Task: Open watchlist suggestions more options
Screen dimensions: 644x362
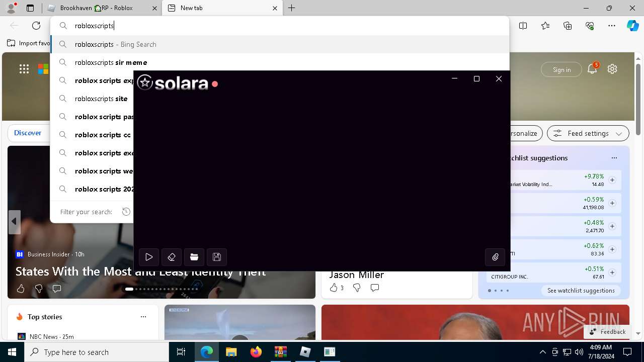Action: click(x=614, y=158)
